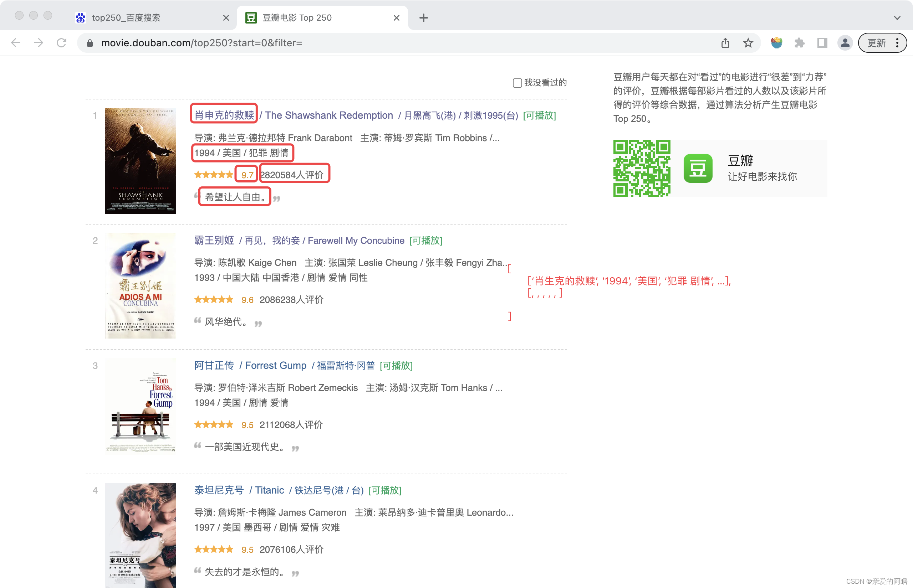
Task: Expand the tab search chevron
Action: [897, 18]
